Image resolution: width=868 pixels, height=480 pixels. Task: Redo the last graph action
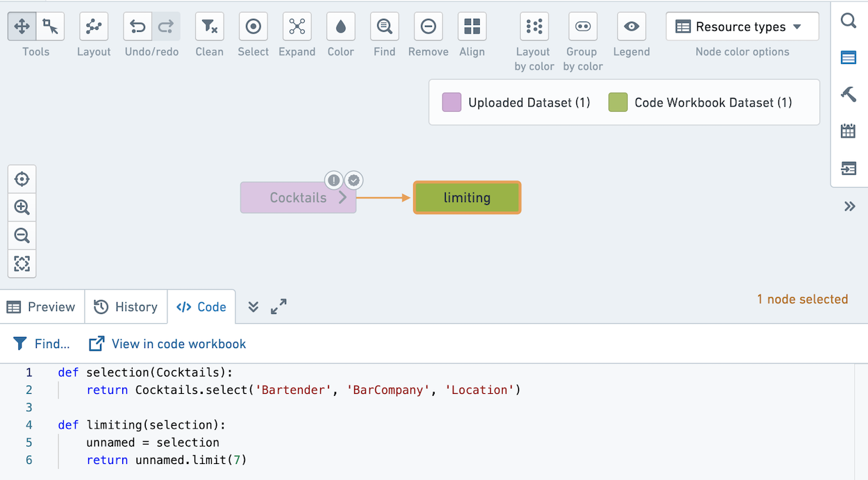pyautogui.click(x=166, y=27)
